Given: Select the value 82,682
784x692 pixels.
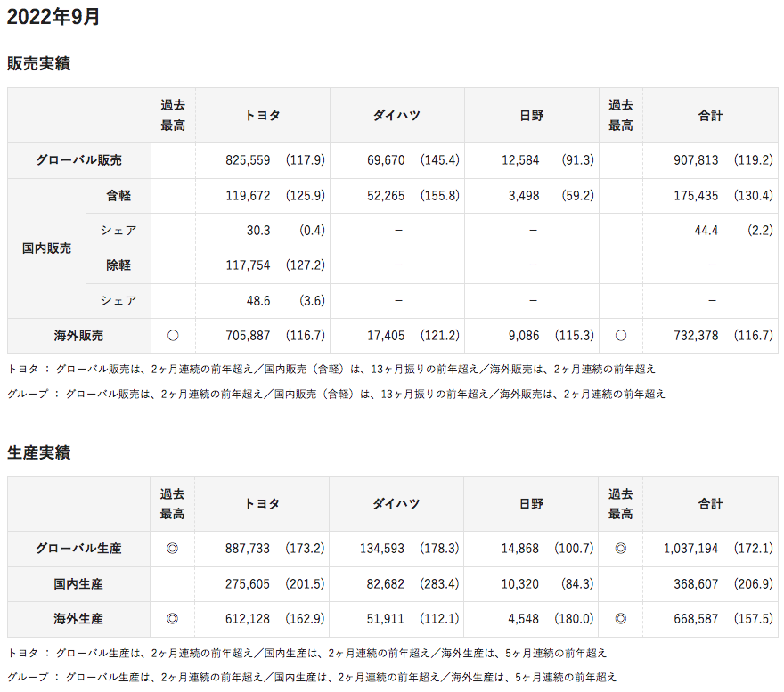Looking at the screenshot, I should (386, 584).
